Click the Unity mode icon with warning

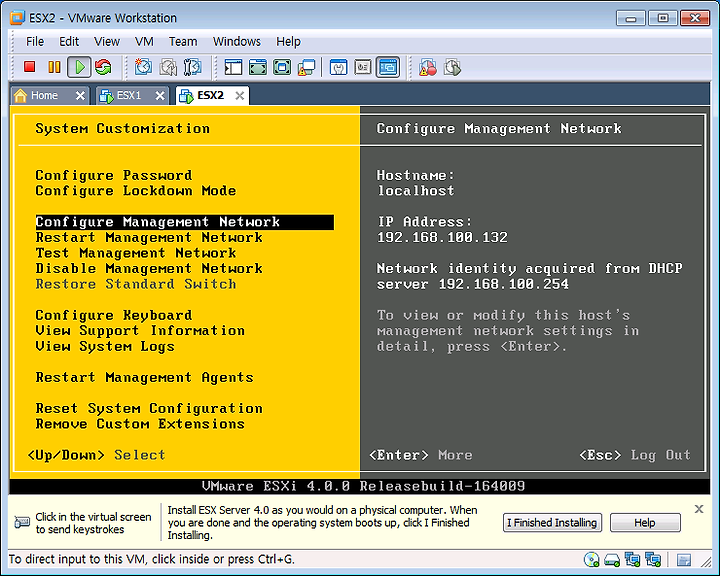pyautogui.click(x=306, y=68)
